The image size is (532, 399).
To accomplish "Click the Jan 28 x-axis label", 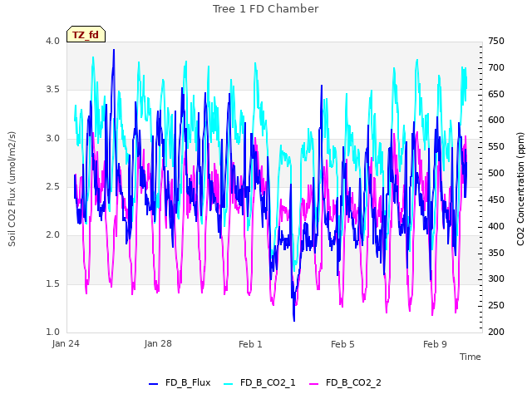I will click(x=158, y=344).
